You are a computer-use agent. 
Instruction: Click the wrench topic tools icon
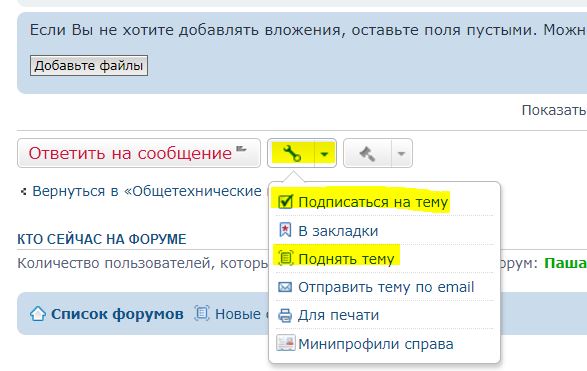pyautogui.click(x=292, y=153)
